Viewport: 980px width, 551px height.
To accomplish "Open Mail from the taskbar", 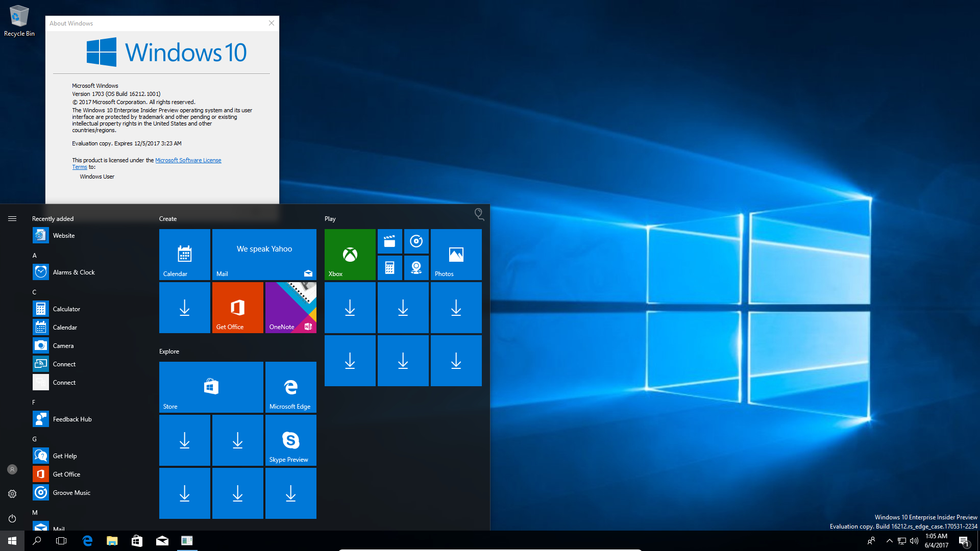I will click(x=162, y=541).
